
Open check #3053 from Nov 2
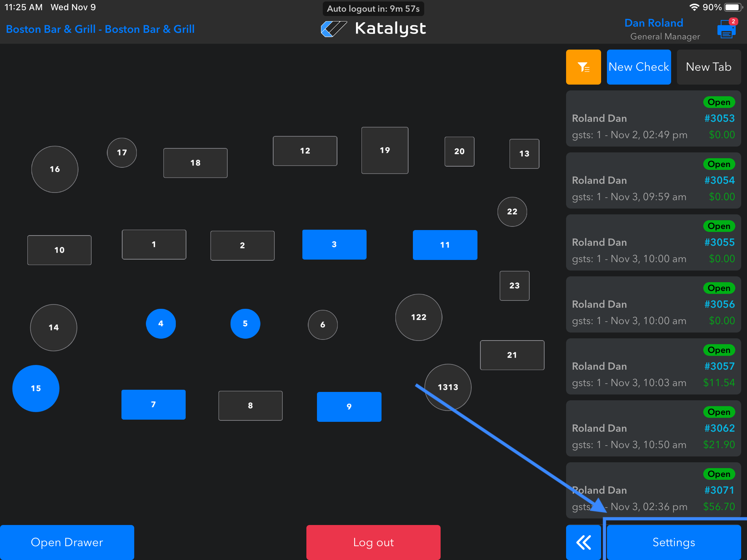[x=653, y=118]
